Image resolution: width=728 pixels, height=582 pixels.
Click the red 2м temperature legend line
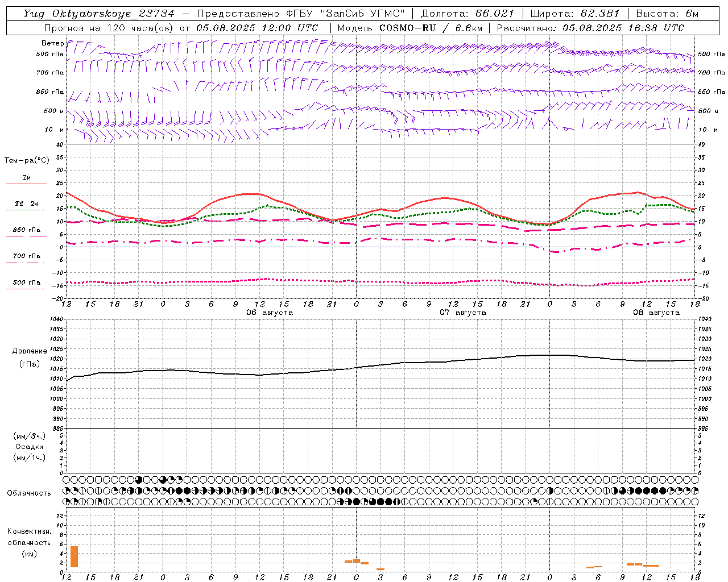[x=26, y=184]
